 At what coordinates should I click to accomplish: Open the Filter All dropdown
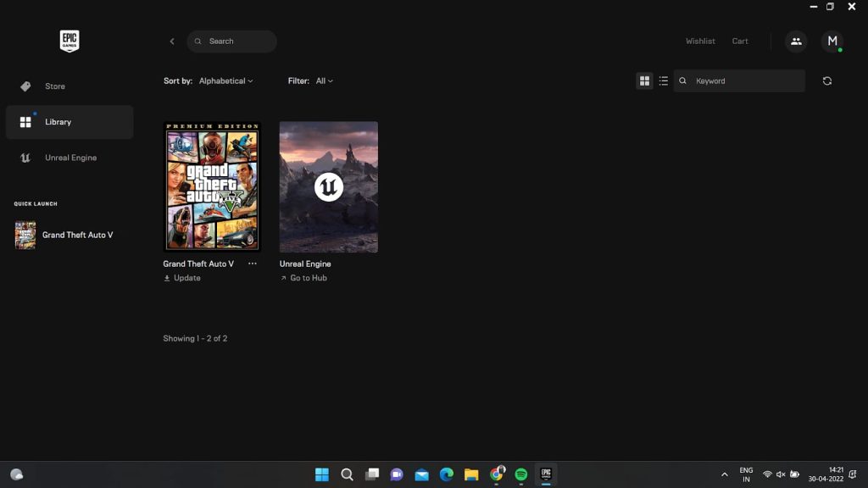tap(325, 80)
